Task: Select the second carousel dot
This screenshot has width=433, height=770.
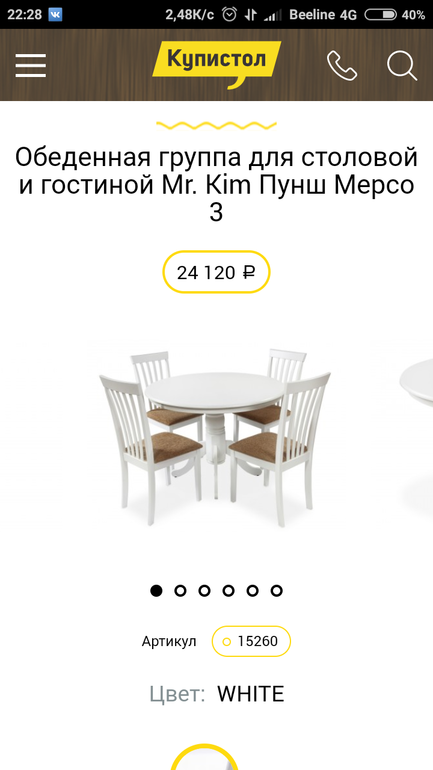Action: click(x=180, y=590)
